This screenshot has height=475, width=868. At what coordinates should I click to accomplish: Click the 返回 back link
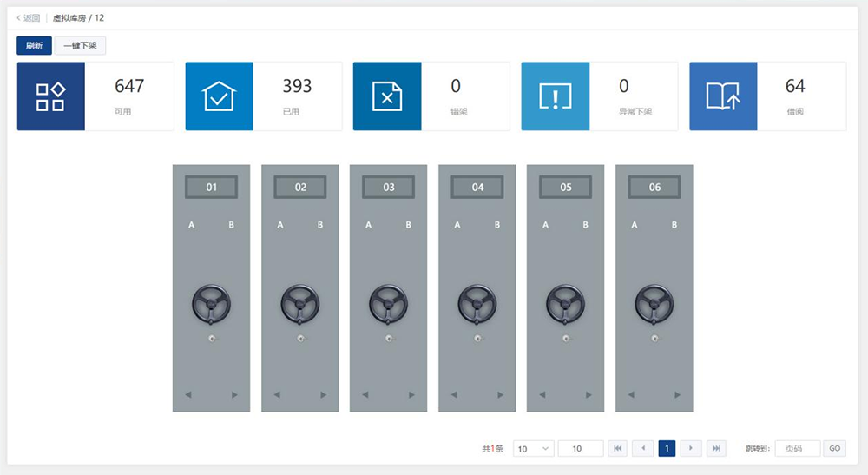click(29, 17)
